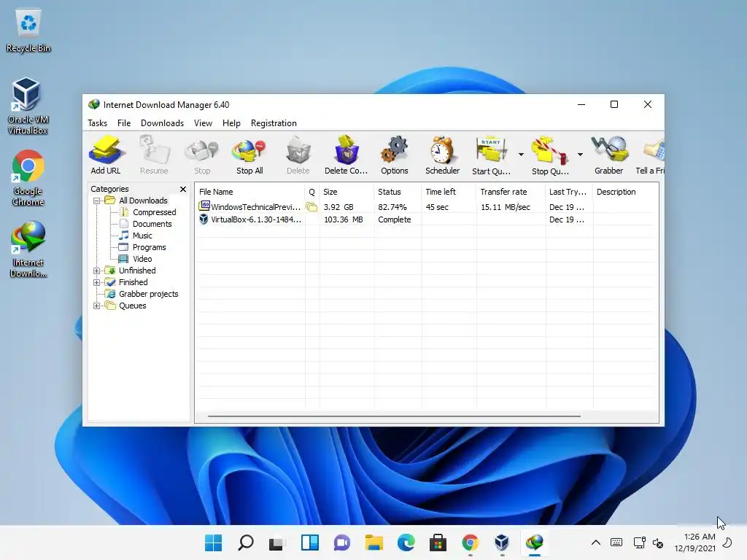
Task: Click the 82.74% status cell
Action: 392,207
